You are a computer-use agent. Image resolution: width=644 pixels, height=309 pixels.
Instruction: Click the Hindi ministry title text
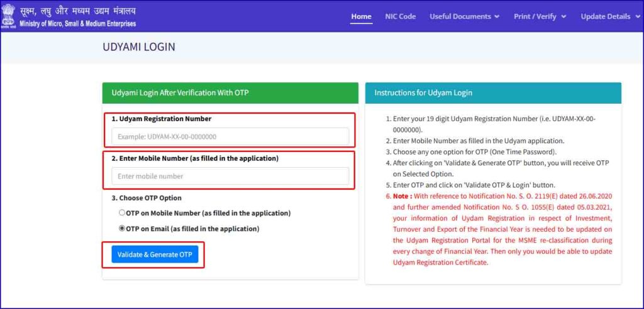coord(77,11)
